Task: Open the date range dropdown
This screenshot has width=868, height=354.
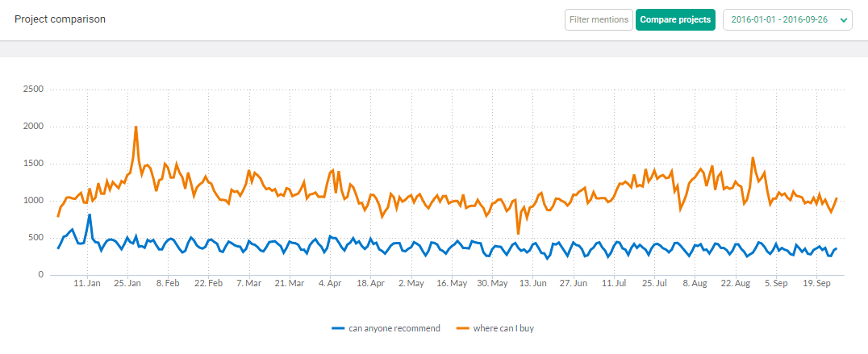Action: [787, 19]
